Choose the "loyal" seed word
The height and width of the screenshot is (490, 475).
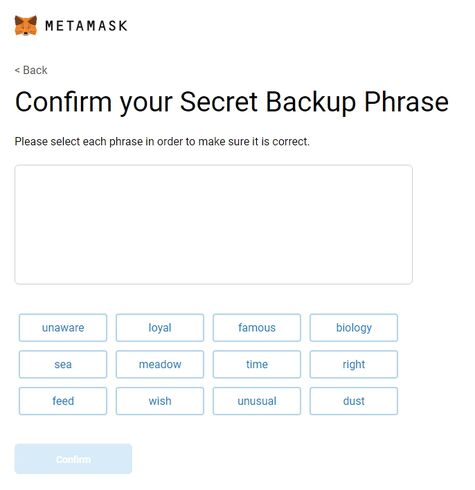(160, 328)
